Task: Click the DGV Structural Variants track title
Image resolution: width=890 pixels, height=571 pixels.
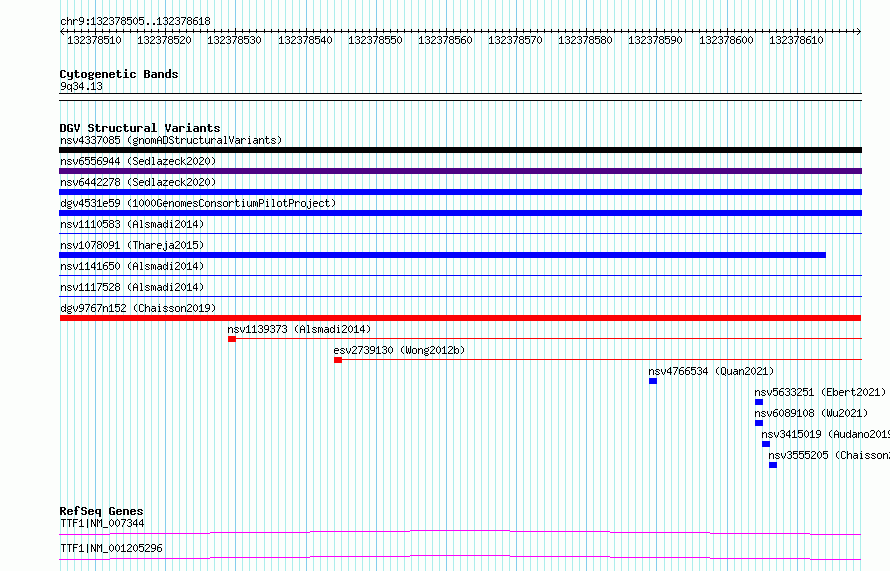Action: pyautogui.click(x=140, y=128)
